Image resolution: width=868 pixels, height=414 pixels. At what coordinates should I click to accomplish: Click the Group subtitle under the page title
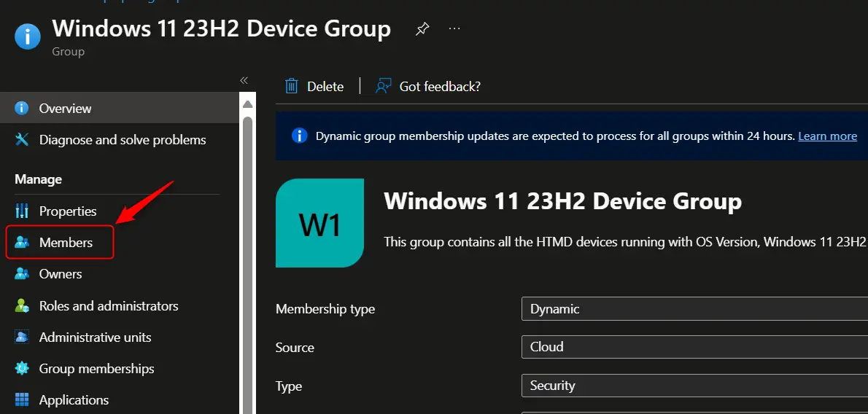[68, 52]
